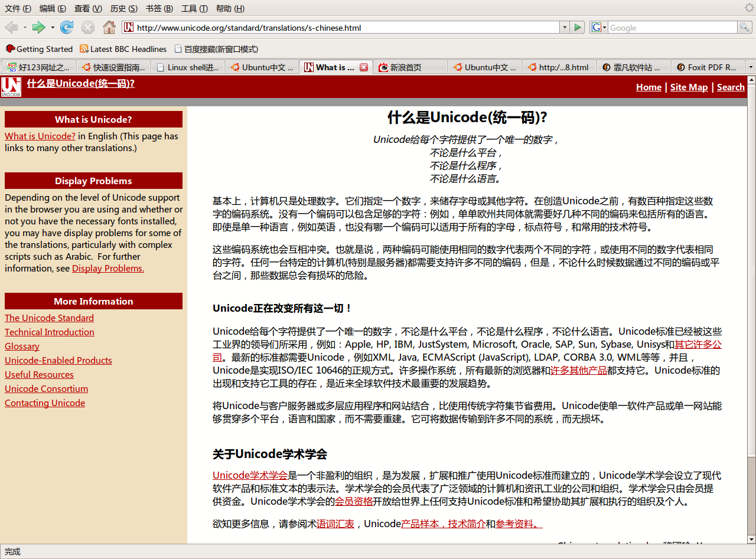The image size is (756, 559).
Task: Click the Unicode site favicon in address bar
Action: [x=128, y=27]
